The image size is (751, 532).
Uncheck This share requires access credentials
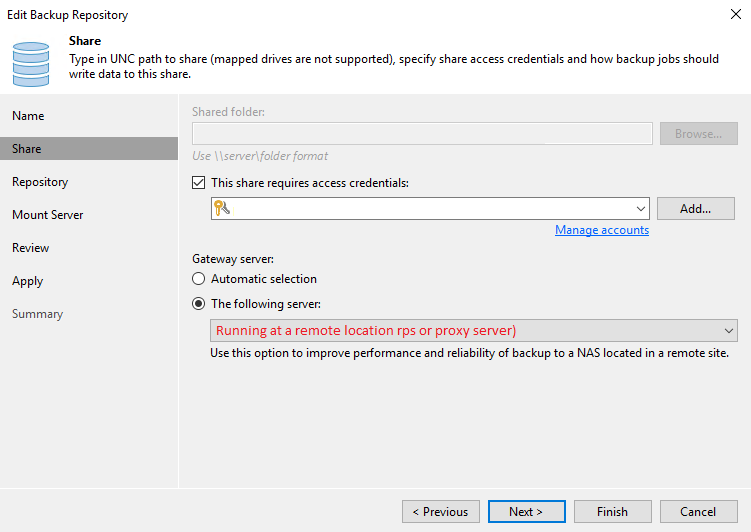(198, 183)
